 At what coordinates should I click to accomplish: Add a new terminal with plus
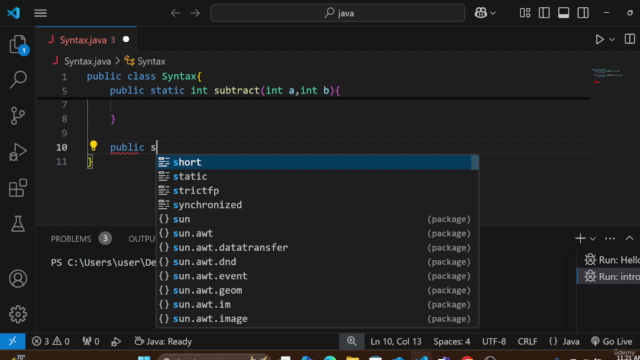click(x=580, y=238)
